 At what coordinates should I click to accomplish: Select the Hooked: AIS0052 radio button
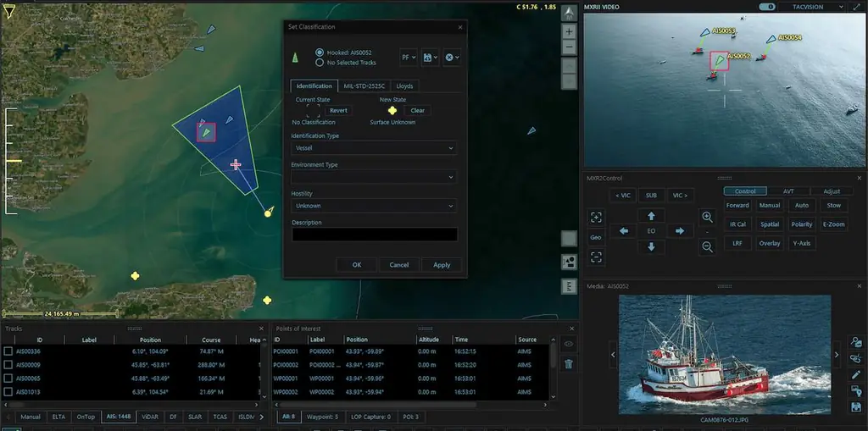(x=320, y=52)
